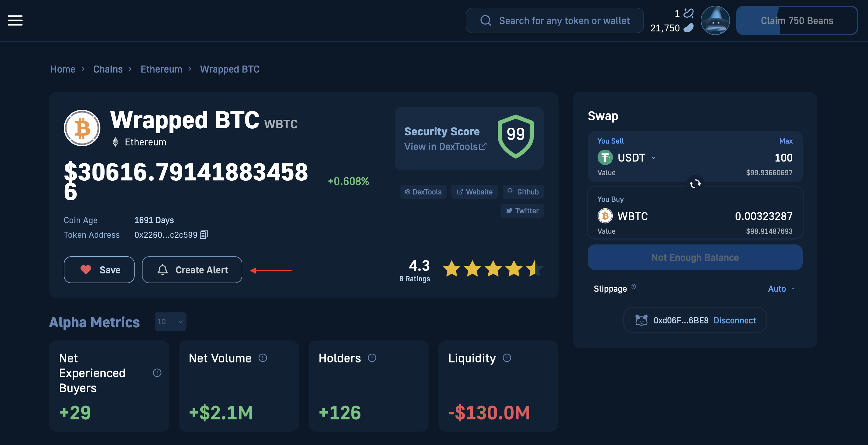Click the Save favorite heart toggle
The image size is (868, 445).
(x=99, y=269)
